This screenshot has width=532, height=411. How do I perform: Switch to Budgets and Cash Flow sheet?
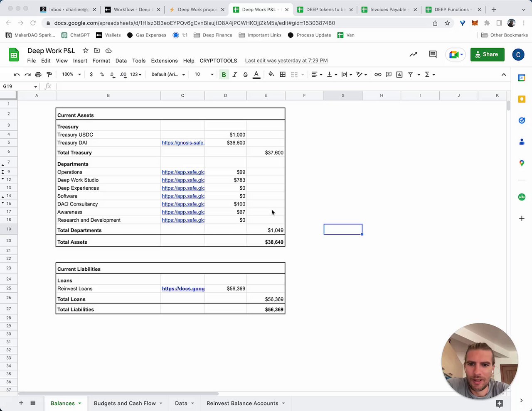125,403
